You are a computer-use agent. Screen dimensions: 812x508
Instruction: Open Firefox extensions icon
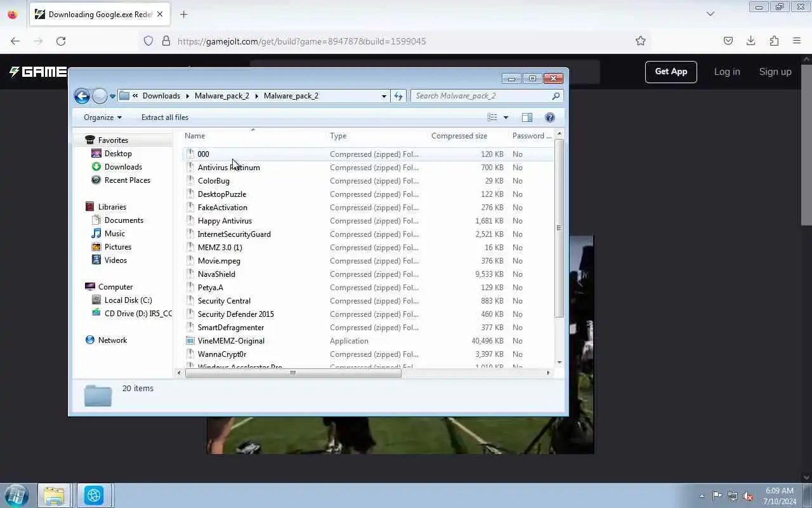[x=774, y=41]
